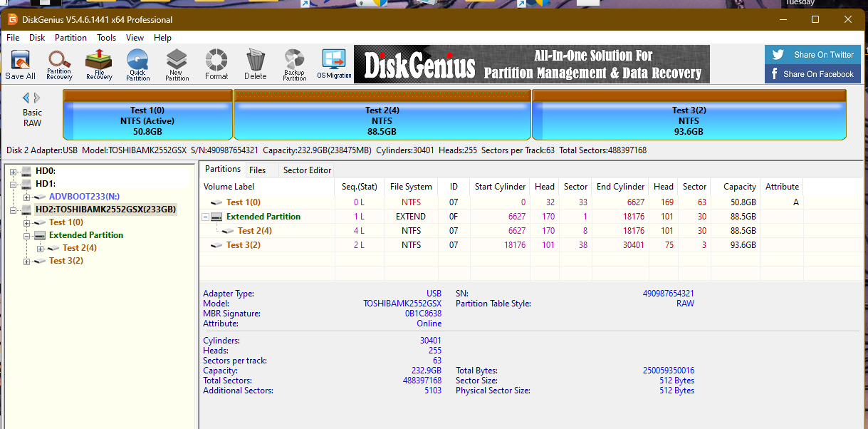
Task: Expand the Test 2(4) tree node
Action: (40, 248)
